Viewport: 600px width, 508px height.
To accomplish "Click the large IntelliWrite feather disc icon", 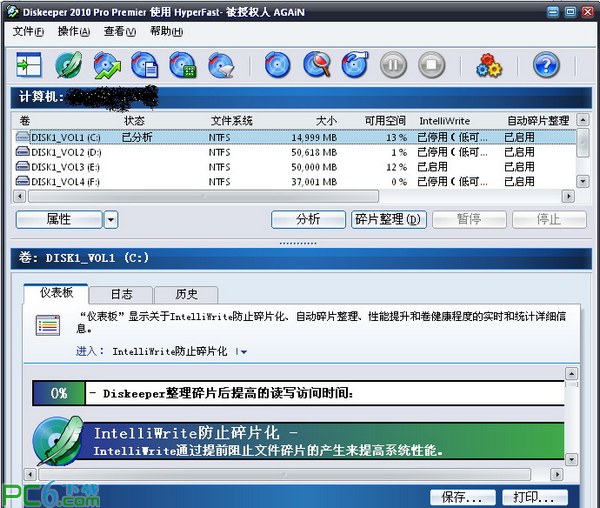I will tap(57, 439).
